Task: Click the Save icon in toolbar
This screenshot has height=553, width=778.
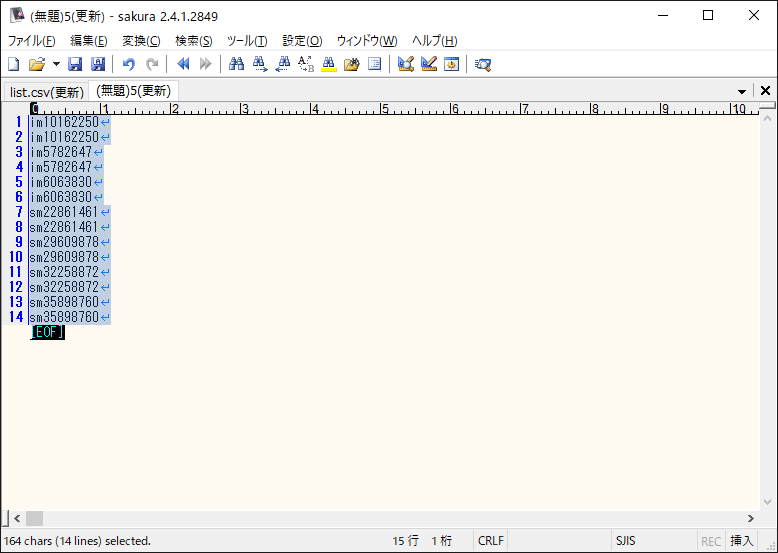Action: point(75,64)
